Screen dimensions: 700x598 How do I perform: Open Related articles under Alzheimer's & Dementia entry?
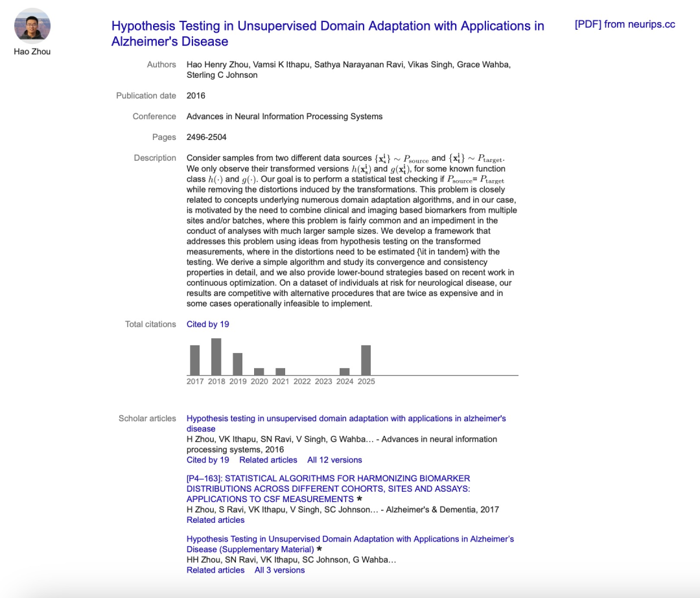pyautogui.click(x=215, y=520)
